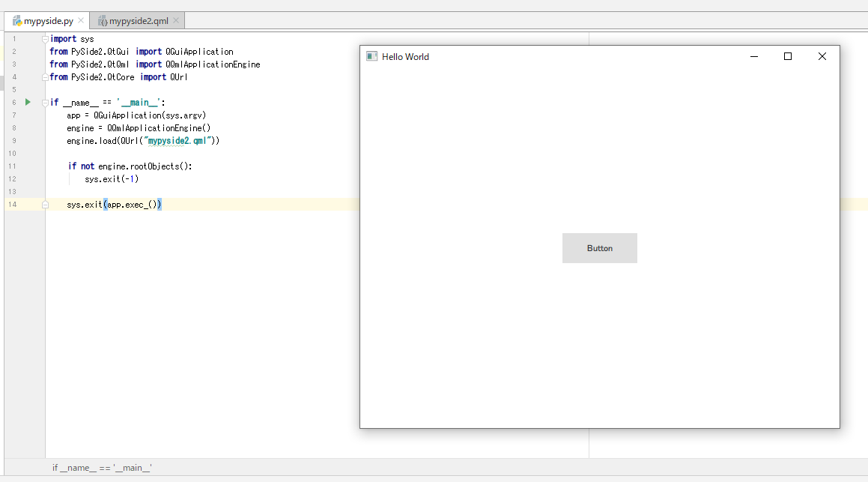Maximize the Hello World window
This screenshot has height=482, width=868.
click(x=788, y=56)
